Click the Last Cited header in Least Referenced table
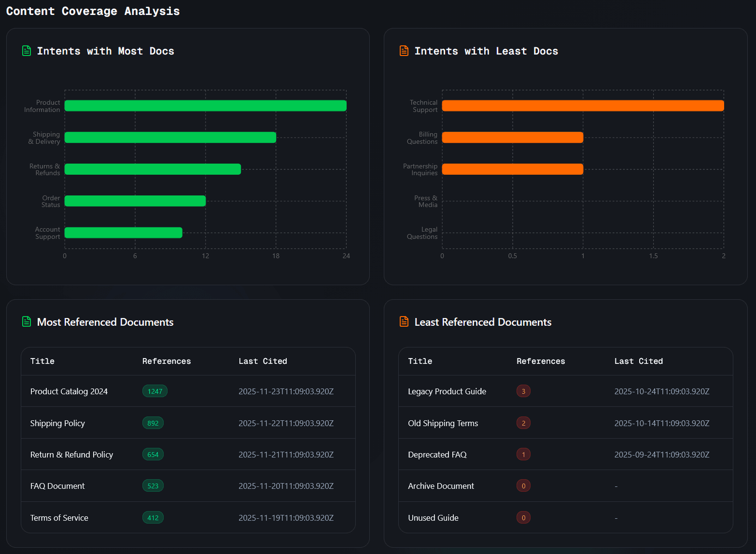Screen dimensions: 756x554 pyautogui.click(x=638, y=361)
